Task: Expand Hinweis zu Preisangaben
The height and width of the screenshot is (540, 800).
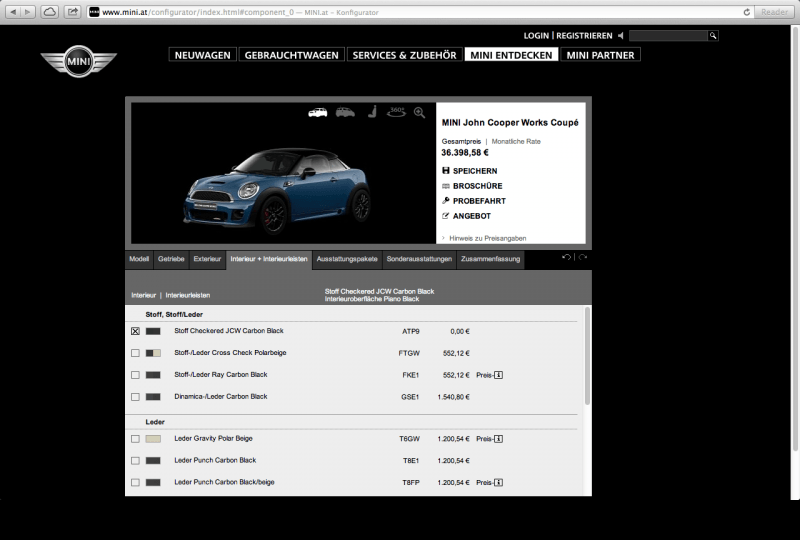Action: point(484,238)
